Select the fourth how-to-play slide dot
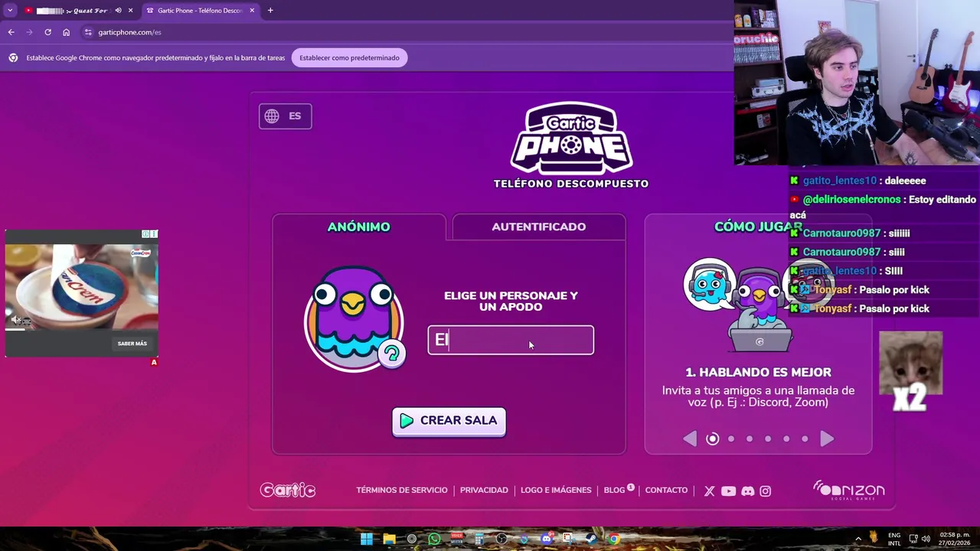980x551 pixels. click(x=768, y=439)
